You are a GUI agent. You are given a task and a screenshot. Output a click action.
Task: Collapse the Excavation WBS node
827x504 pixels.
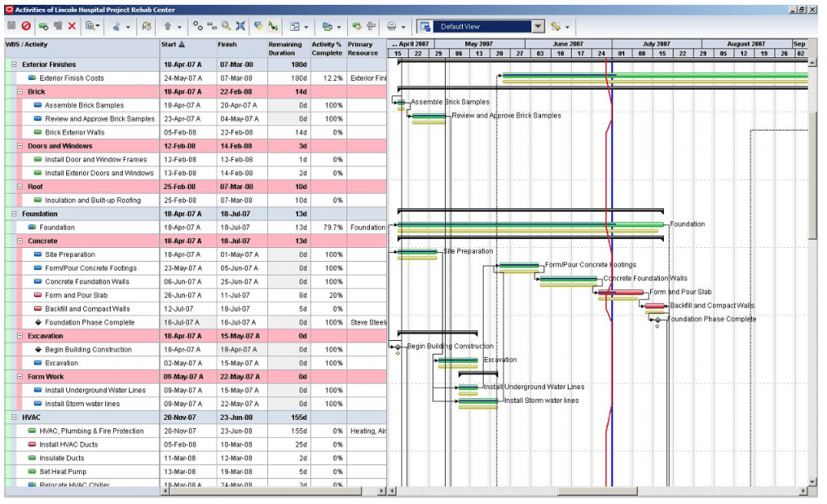(19, 336)
